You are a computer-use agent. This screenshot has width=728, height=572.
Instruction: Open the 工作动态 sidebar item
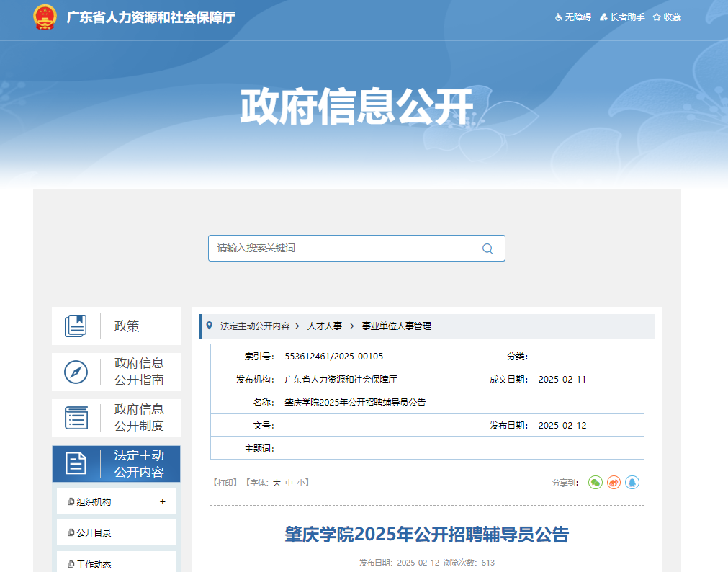coord(94,564)
